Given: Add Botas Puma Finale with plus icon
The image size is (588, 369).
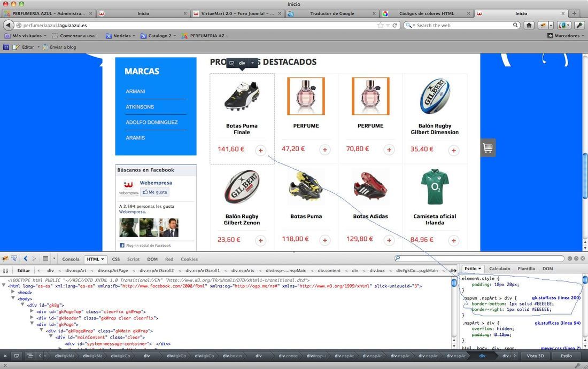Looking at the screenshot, I should coord(261,150).
